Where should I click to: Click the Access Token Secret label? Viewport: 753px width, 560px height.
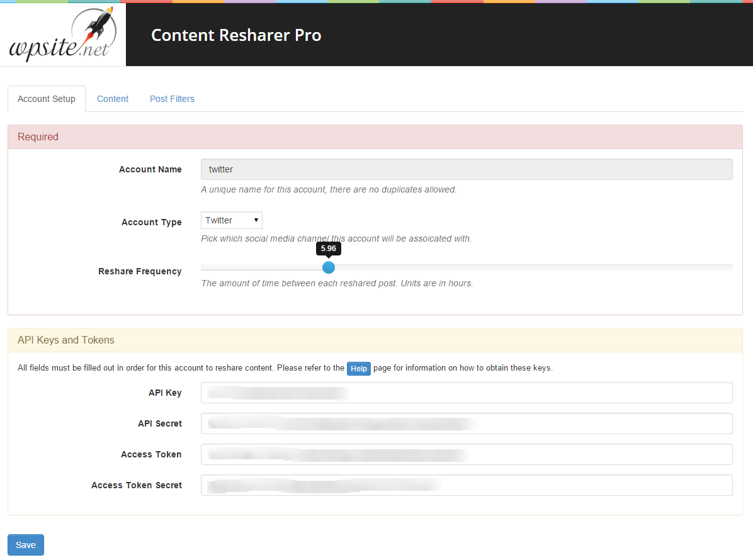pyautogui.click(x=137, y=485)
